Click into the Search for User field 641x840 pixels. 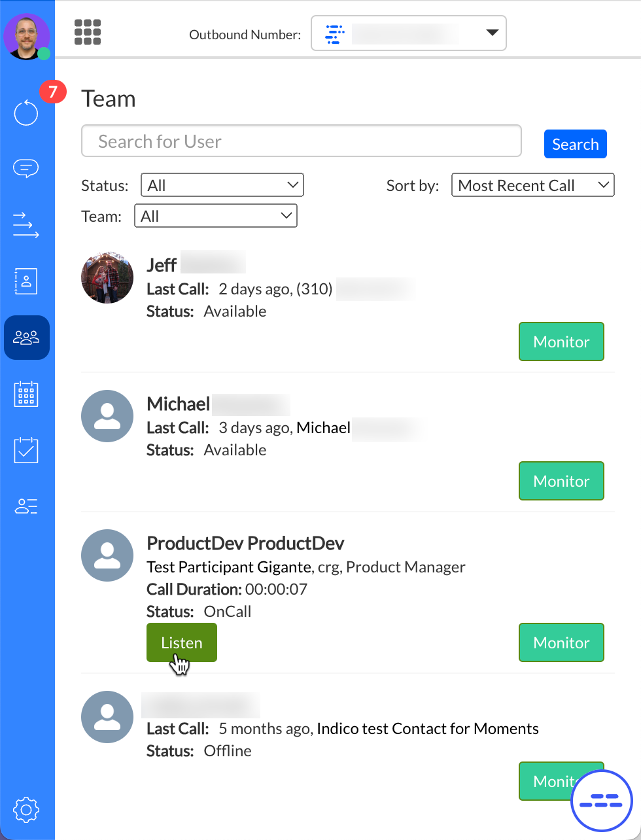point(301,141)
